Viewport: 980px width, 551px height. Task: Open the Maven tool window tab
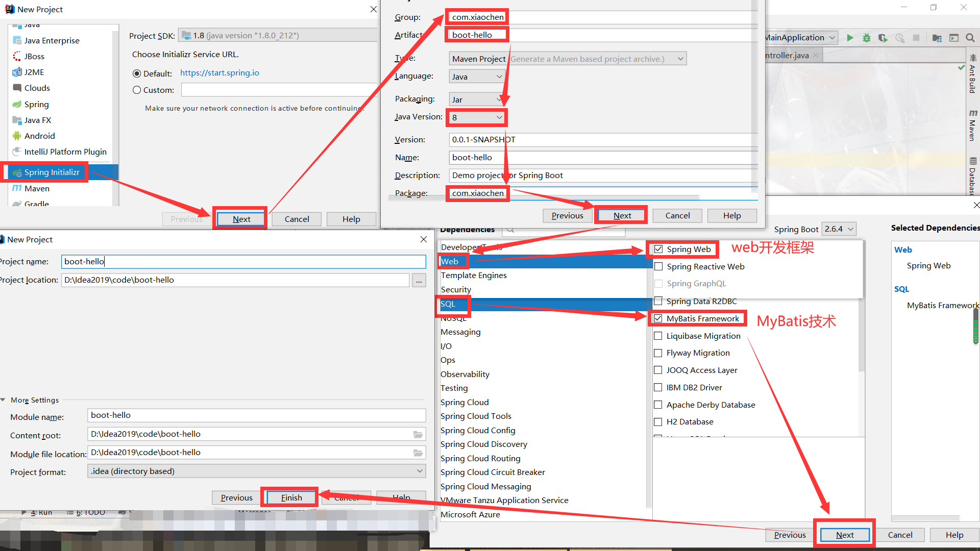pyautogui.click(x=973, y=125)
